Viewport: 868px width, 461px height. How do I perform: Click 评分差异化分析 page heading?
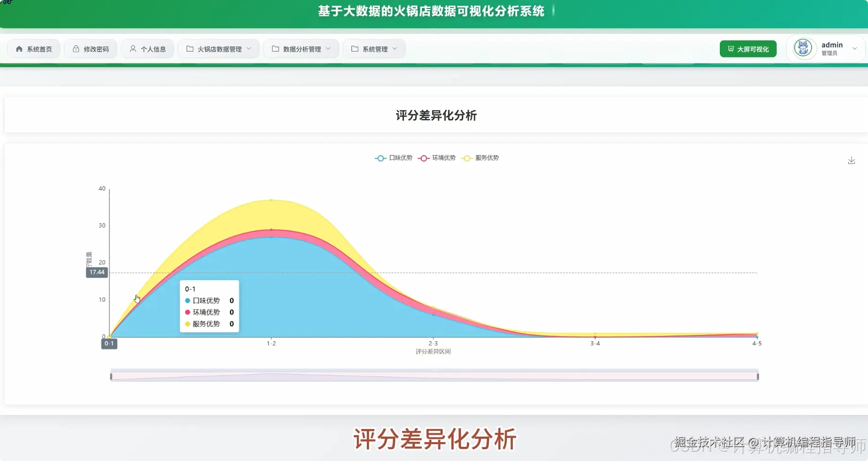point(436,116)
